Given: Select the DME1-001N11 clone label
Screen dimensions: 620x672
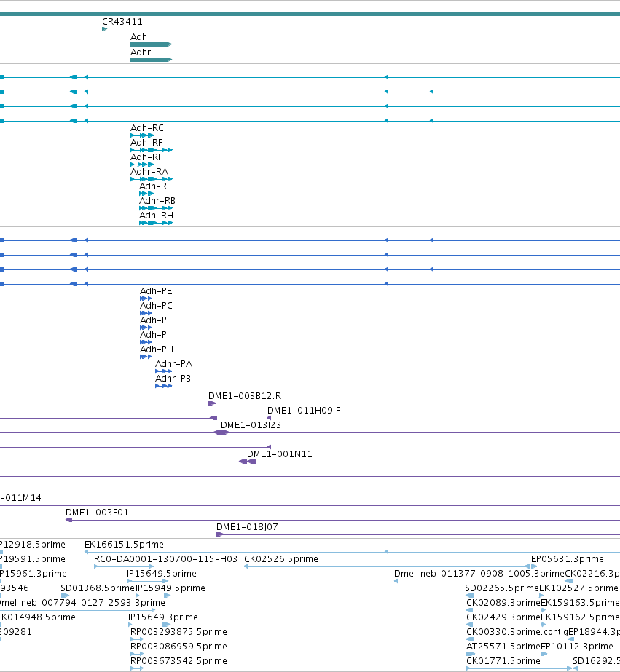Looking at the screenshot, I should tap(280, 454).
